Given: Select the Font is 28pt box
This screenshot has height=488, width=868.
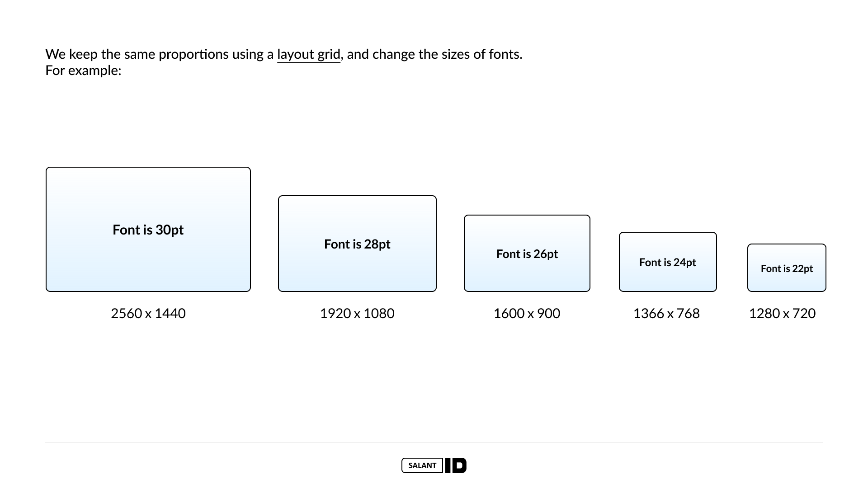Looking at the screenshot, I should pos(357,244).
